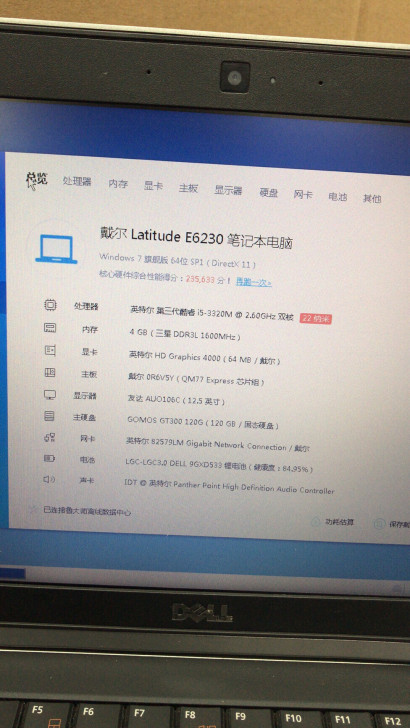This screenshot has height=728, width=410.
Task: Click the main hard disk icon
Action: coord(49,416)
